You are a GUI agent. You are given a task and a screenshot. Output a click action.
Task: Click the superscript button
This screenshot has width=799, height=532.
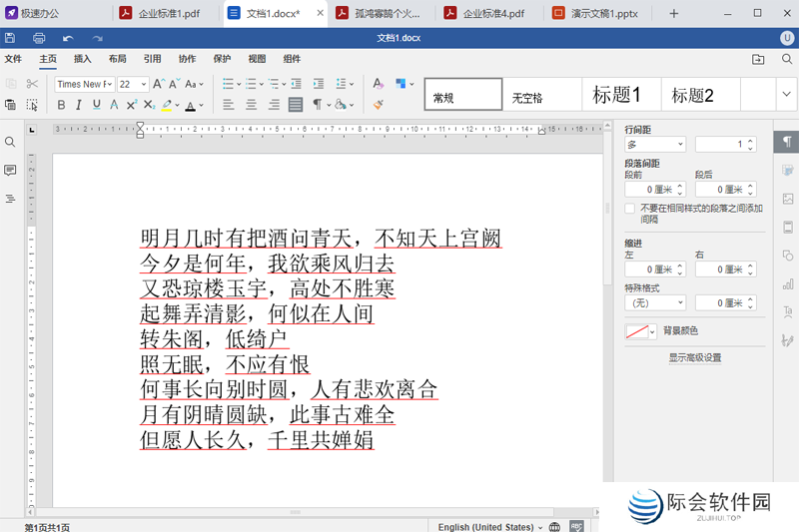pyautogui.click(x=131, y=105)
